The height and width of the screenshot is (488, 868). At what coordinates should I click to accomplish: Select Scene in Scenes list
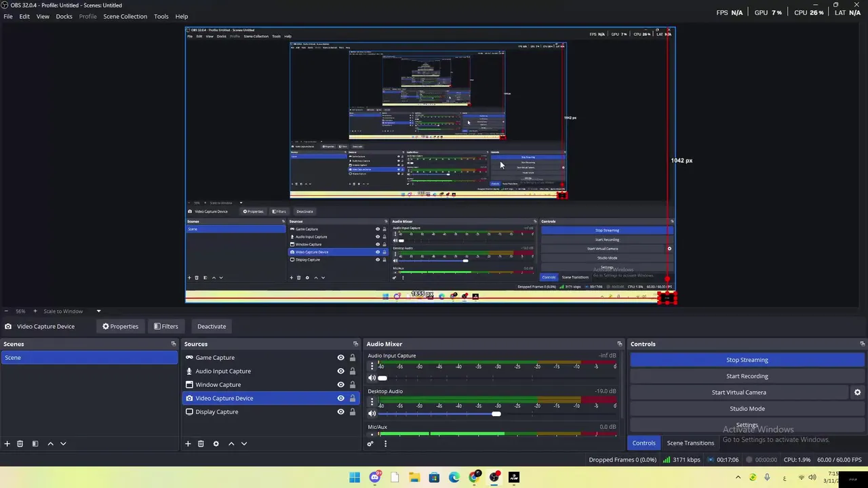pos(90,358)
